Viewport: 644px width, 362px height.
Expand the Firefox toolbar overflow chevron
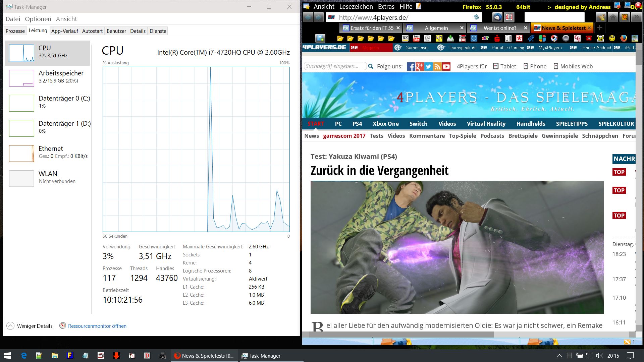coord(636,17)
